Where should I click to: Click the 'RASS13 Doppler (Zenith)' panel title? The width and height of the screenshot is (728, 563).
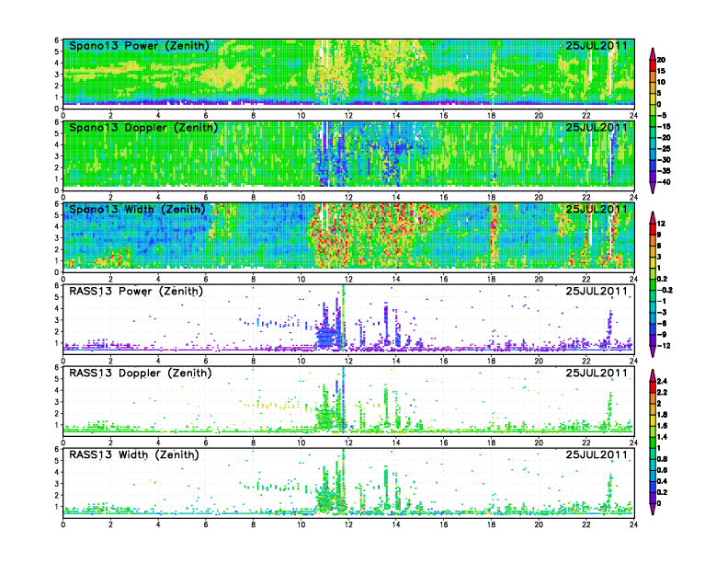[141, 373]
